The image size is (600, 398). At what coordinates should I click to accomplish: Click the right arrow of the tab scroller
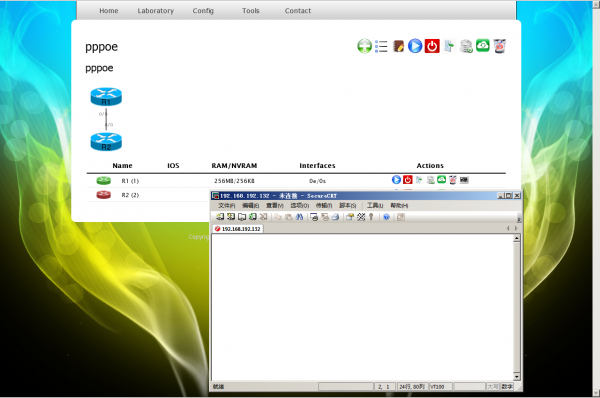516,228
